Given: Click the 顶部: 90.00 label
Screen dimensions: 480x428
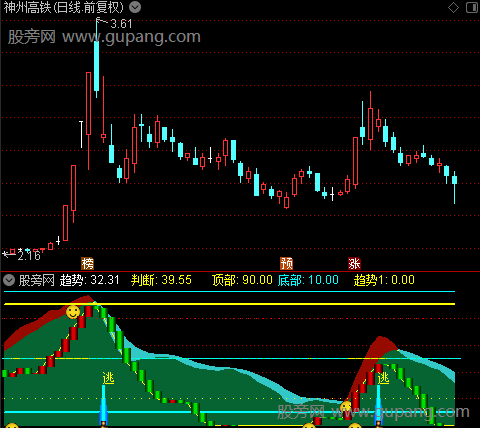Looking at the screenshot, I should click(x=242, y=280).
